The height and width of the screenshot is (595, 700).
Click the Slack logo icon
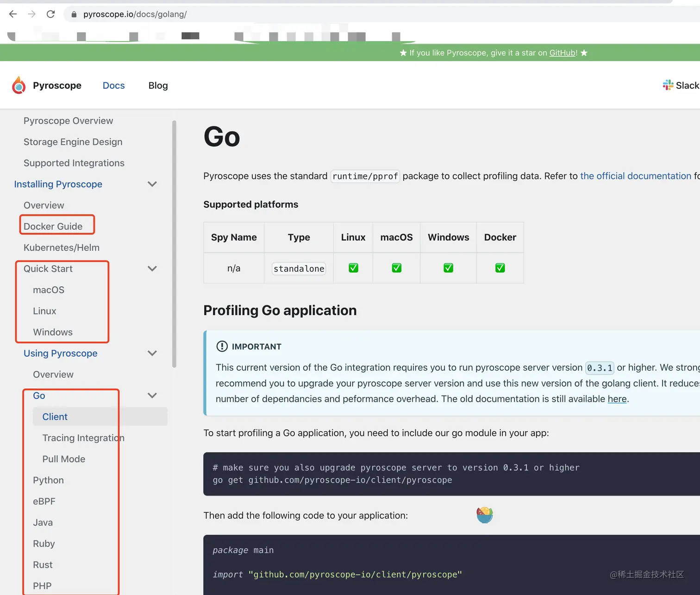click(668, 85)
